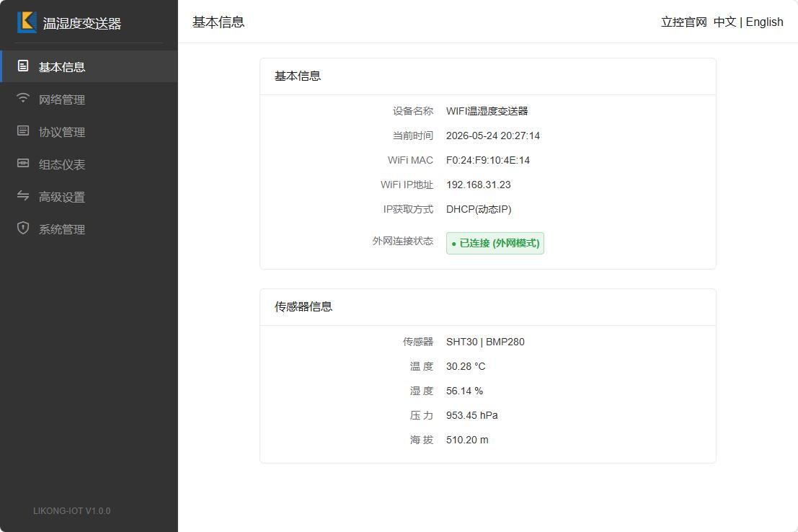Viewport: 798px width, 532px height.
Task: Click the pressure reading 953.45 hPa
Action: 471,415
